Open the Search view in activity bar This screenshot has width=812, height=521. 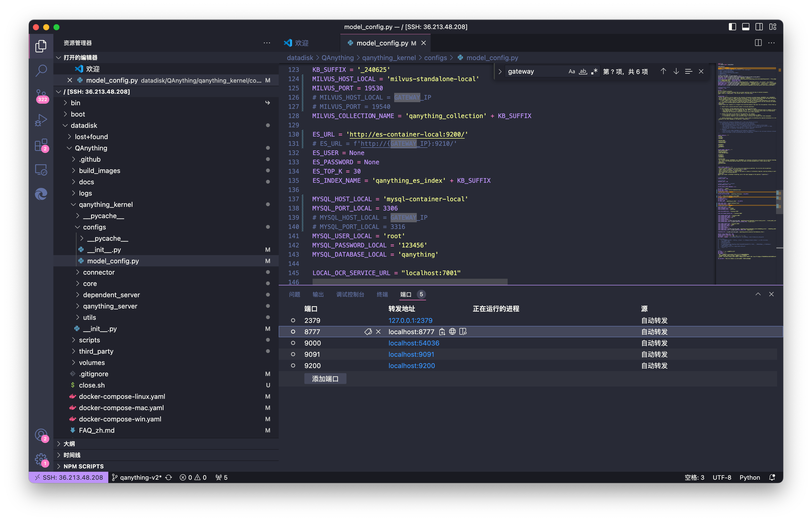pyautogui.click(x=41, y=70)
